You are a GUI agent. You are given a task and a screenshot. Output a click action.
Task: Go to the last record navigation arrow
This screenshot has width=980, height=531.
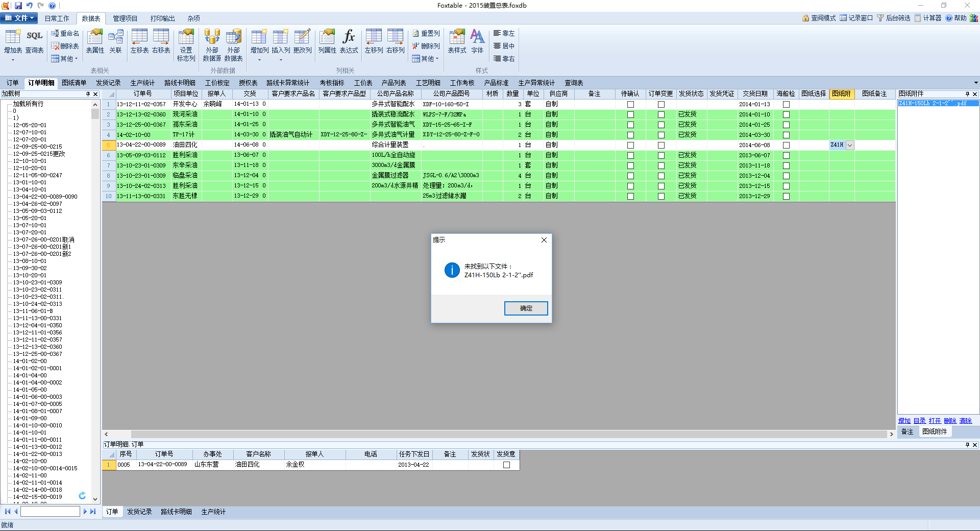[x=93, y=511]
